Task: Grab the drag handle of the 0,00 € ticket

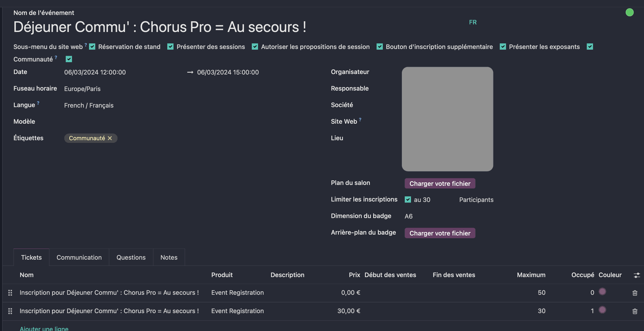Action: [x=10, y=293]
